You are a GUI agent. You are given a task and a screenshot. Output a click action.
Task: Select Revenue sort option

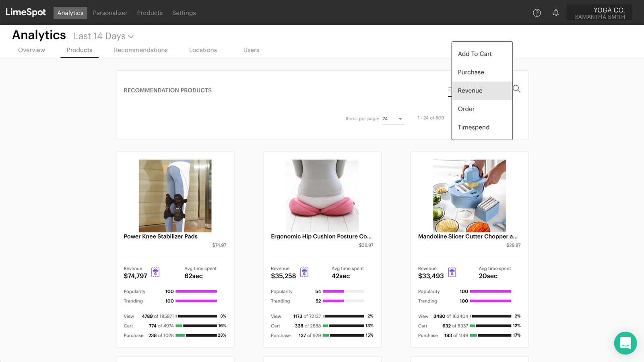[482, 90]
